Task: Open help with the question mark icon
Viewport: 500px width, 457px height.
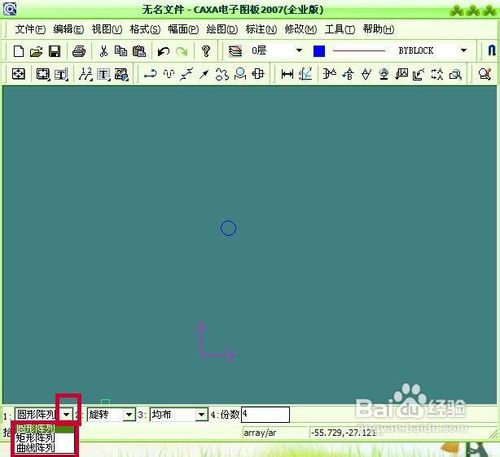Action: 206,51
